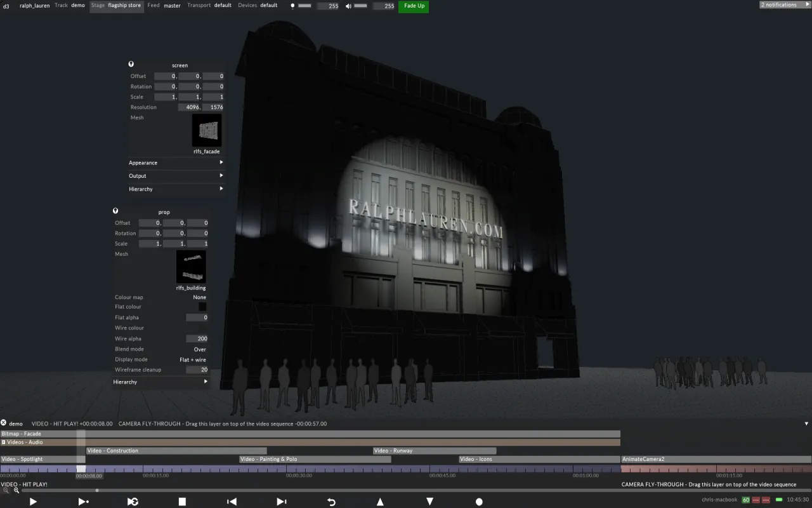This screenshot has width=812, height=508.
Task: Toggle the Videos - Audio group collapse box
Action: [4, 441]
